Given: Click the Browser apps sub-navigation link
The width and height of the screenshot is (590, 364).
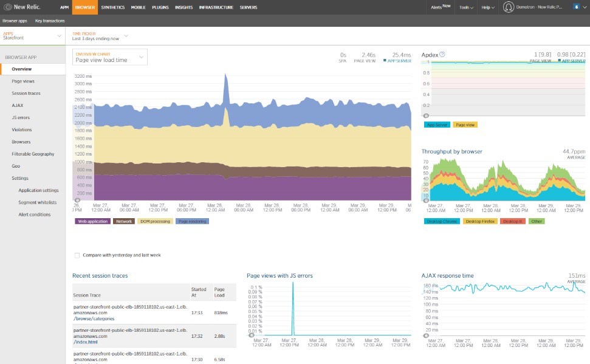Looking at the screenshot, I should point(15,21).
